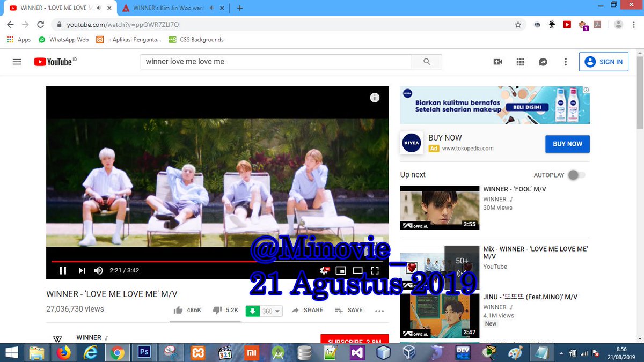Open Photoshop from the taskbar
The height and width of the screenshot is (362, 644).
144,352
